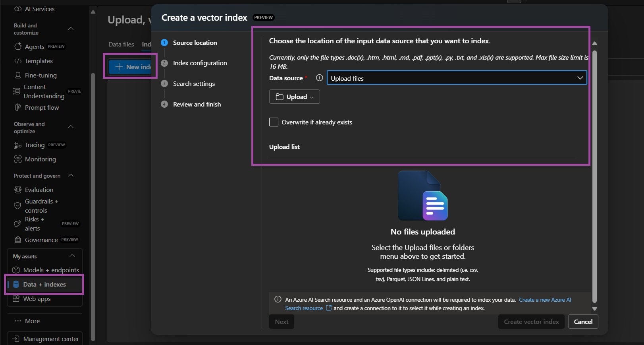Open Create a new Azure AI link
Screen dimensions: 644x345
545,300
